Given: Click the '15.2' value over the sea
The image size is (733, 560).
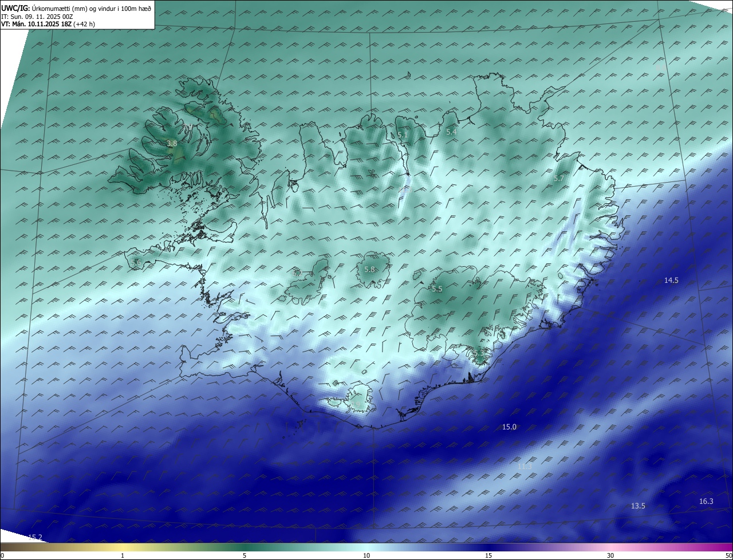Looking at the screenshot, I should 35,537.
